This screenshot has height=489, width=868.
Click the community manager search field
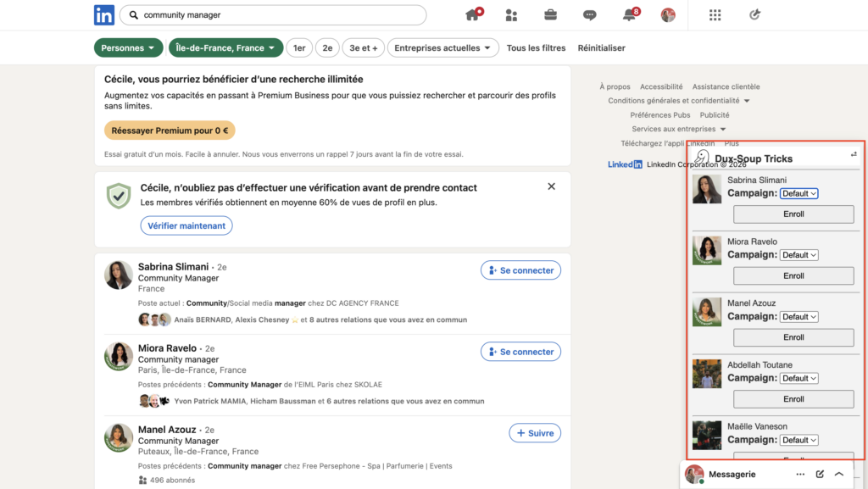click(x=273, y=15)
